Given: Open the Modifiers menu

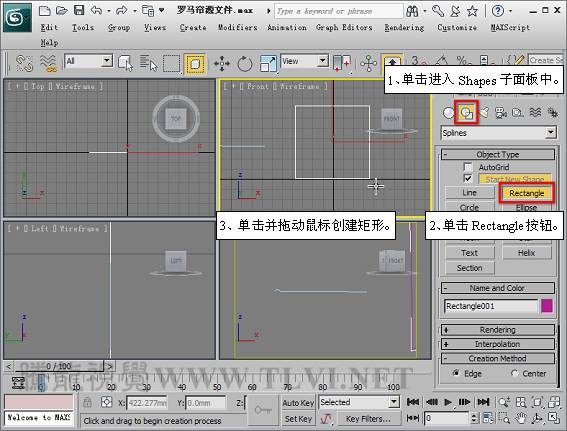Looking at the screenshot, I should click(237, 27).
